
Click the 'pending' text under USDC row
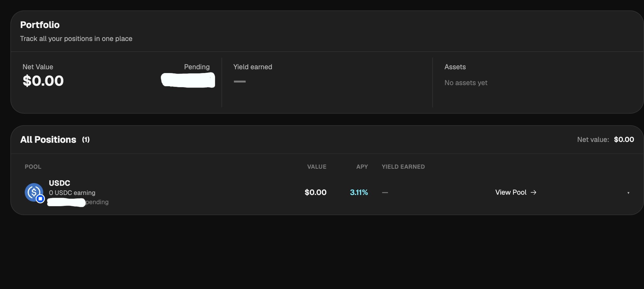97,202
